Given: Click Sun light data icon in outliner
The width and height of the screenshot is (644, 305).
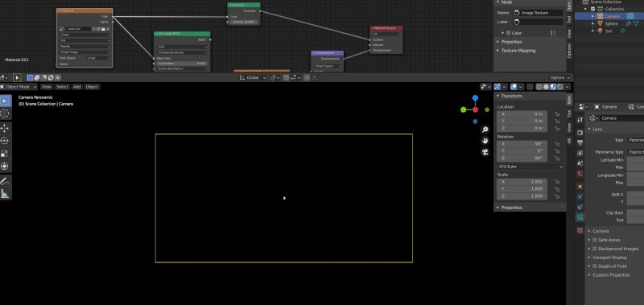Looking at the screenshot, I should point(622,31).
